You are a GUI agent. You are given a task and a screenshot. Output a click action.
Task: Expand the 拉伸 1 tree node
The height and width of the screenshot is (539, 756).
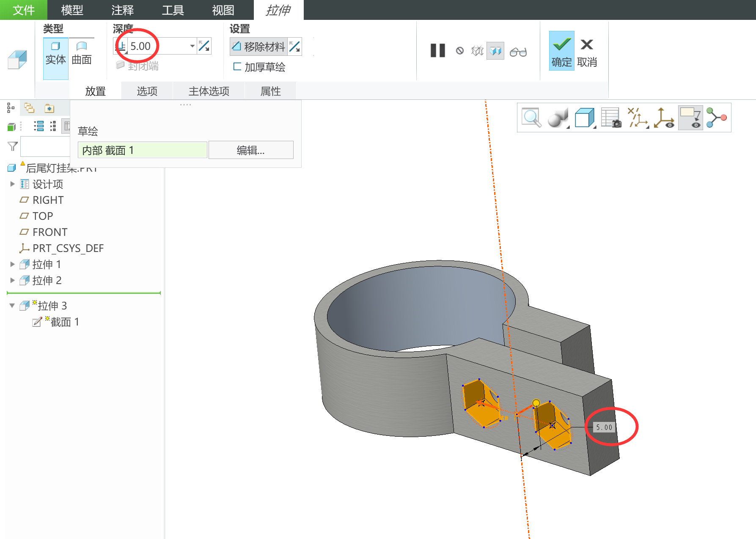coord(12,264)
